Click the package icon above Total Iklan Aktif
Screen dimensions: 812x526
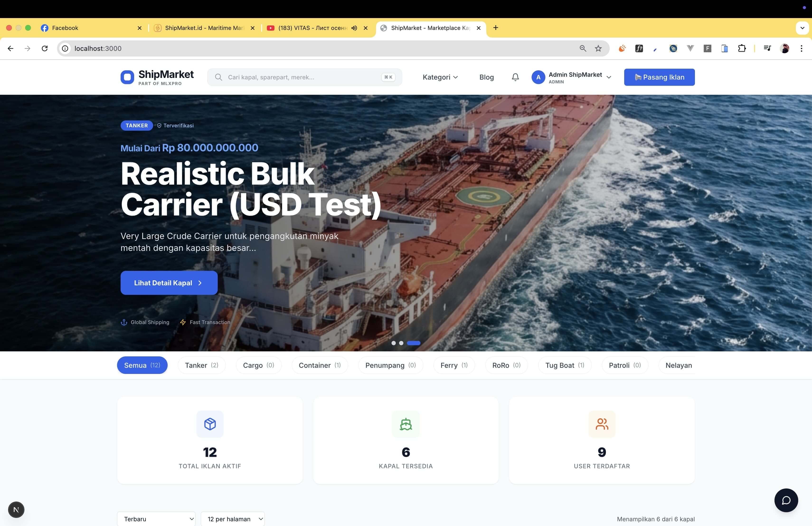click(209, 424)
